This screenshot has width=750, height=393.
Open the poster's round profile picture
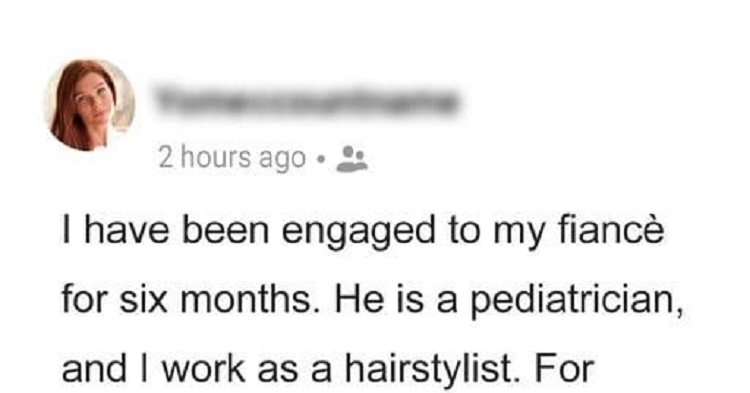[89, 105]
